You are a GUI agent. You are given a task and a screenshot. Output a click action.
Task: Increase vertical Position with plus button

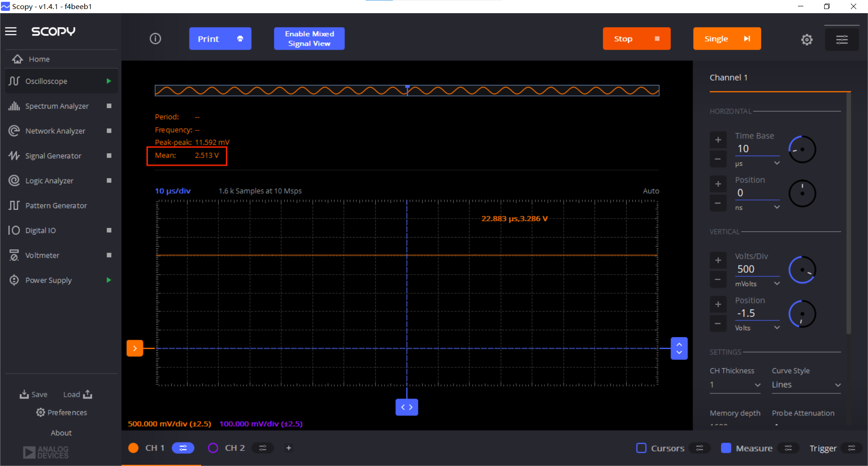point(718,304)
